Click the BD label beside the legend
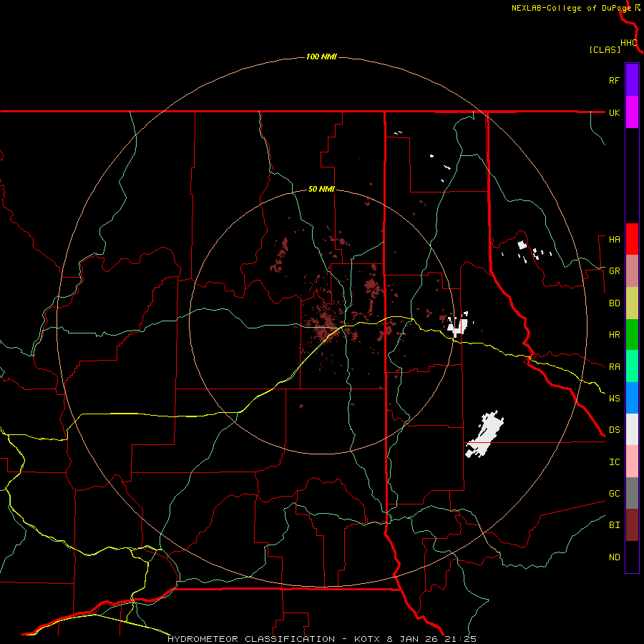This screenshot has height=644, width=644. click(x=615, y=303)
